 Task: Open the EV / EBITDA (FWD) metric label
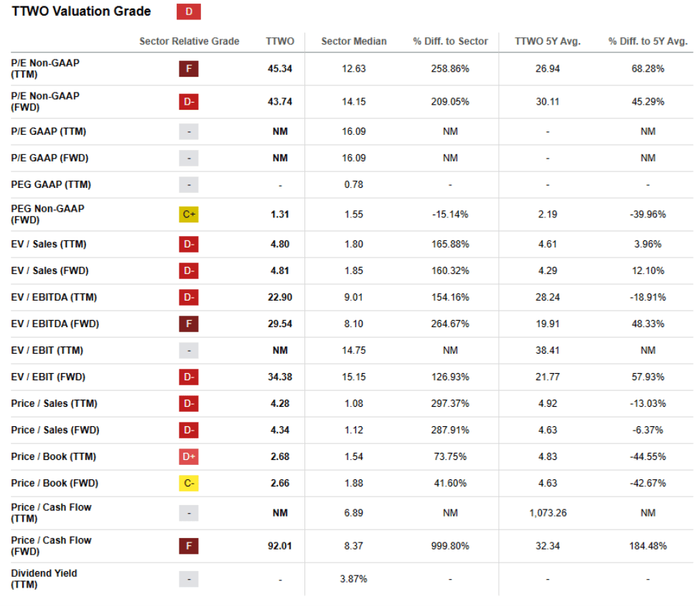(55, 324)
